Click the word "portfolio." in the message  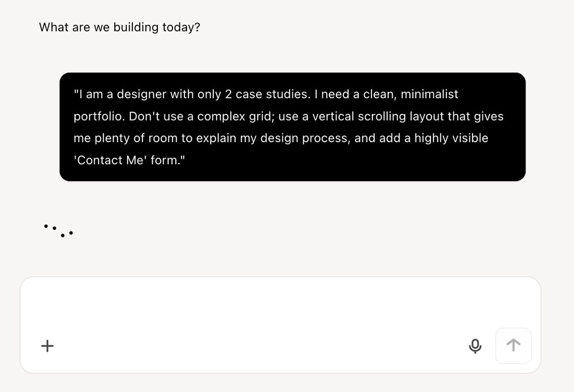pyautogui.click(x=99, y=116)
